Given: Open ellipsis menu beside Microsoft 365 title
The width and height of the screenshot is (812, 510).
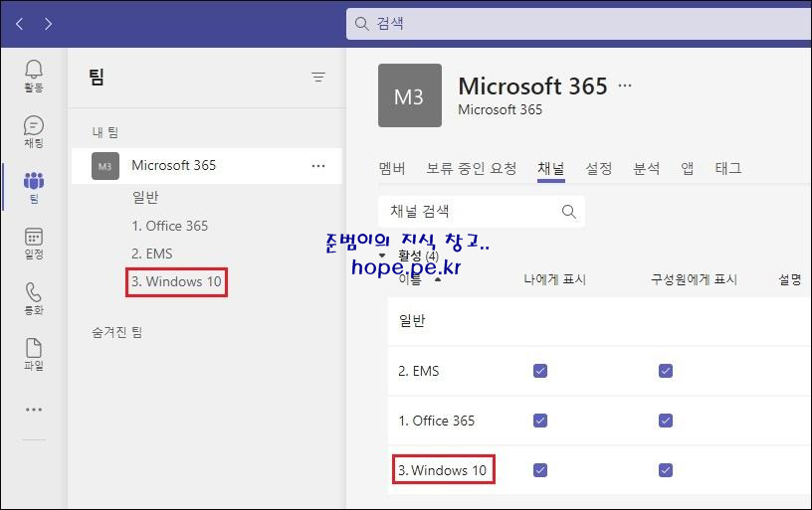Looking at the screenshot, I should coord(625,85).
